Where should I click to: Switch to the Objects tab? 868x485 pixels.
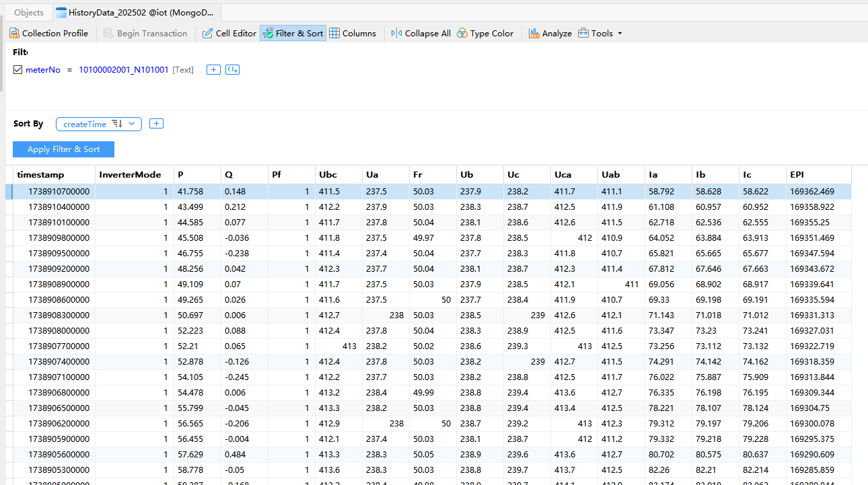pyautogui.click(x=29, y=12)
